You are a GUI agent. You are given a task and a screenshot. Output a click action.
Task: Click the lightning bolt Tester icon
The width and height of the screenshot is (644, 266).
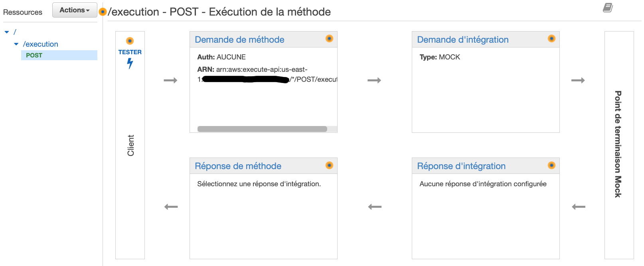pos(130,63)
